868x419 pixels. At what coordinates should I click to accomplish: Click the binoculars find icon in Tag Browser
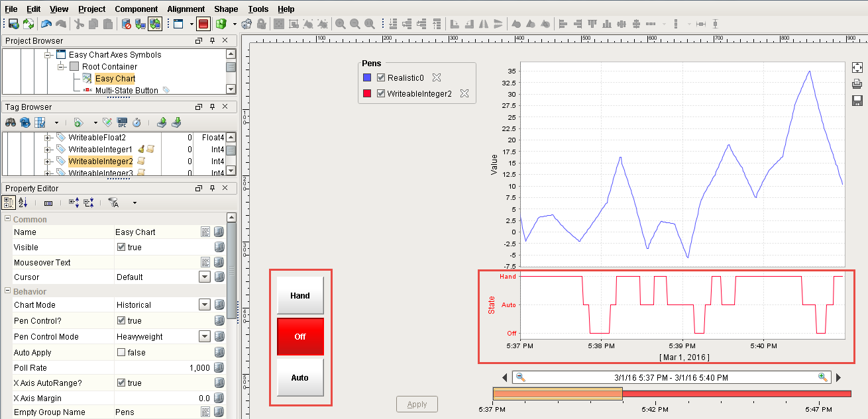point(11,122)
